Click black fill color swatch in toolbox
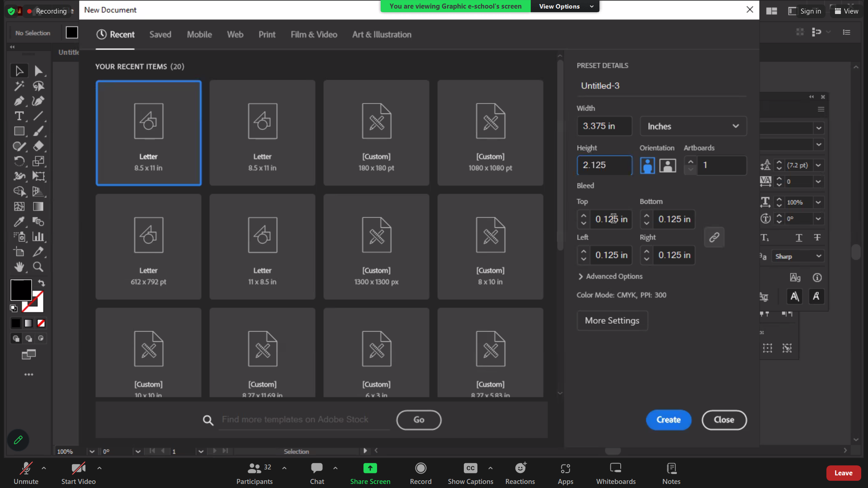868x488 pixels. click(21, 290)
